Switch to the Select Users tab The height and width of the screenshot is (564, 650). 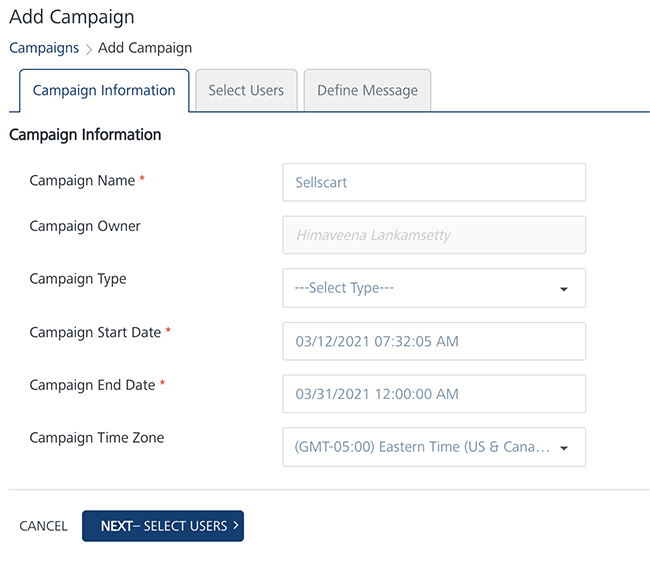point(246,90)
